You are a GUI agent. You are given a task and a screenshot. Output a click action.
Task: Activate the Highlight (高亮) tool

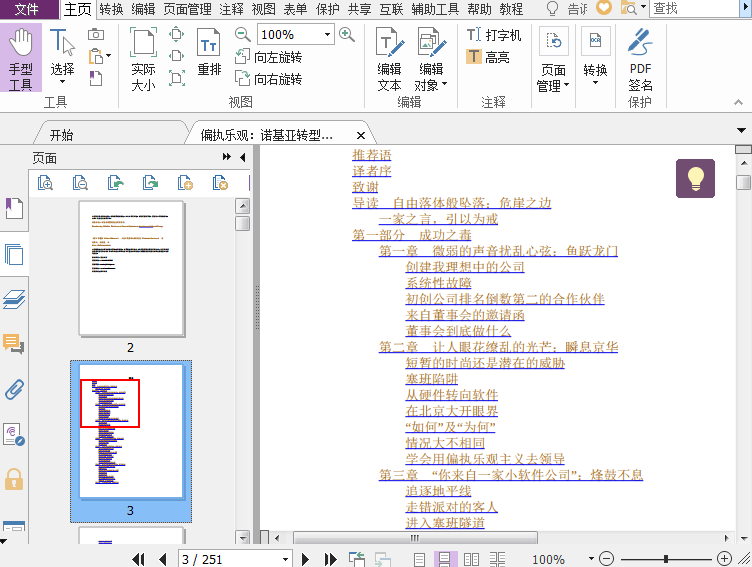[488, 57]
